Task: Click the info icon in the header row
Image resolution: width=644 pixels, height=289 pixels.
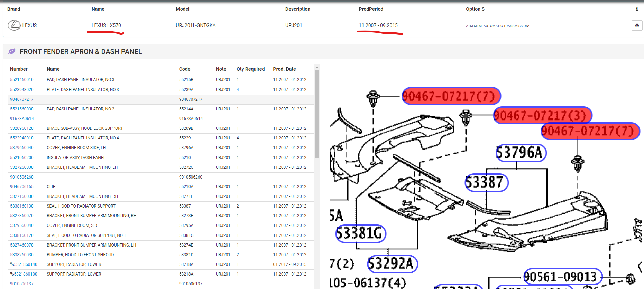Action: click(x=637, y=9)
